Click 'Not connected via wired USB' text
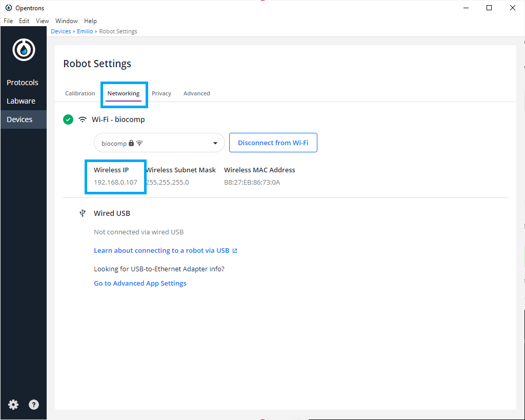The width and height of the screenshot is (525, 420). coord(138,232)
